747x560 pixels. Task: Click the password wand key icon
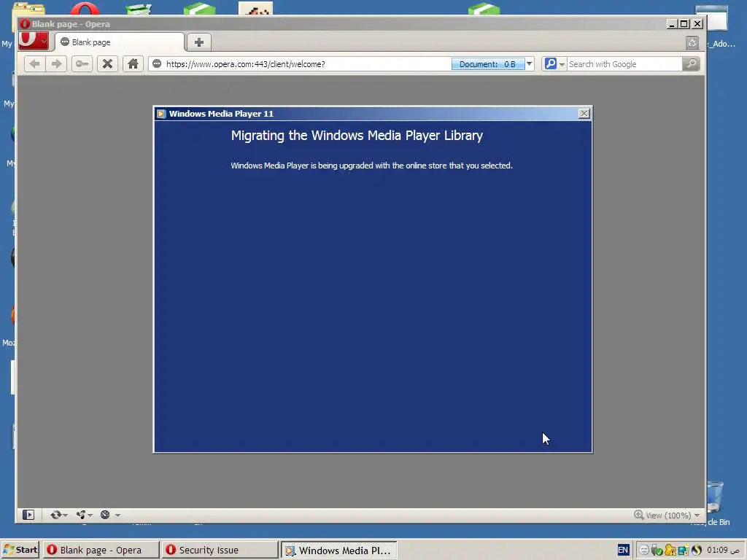point(82,64)
